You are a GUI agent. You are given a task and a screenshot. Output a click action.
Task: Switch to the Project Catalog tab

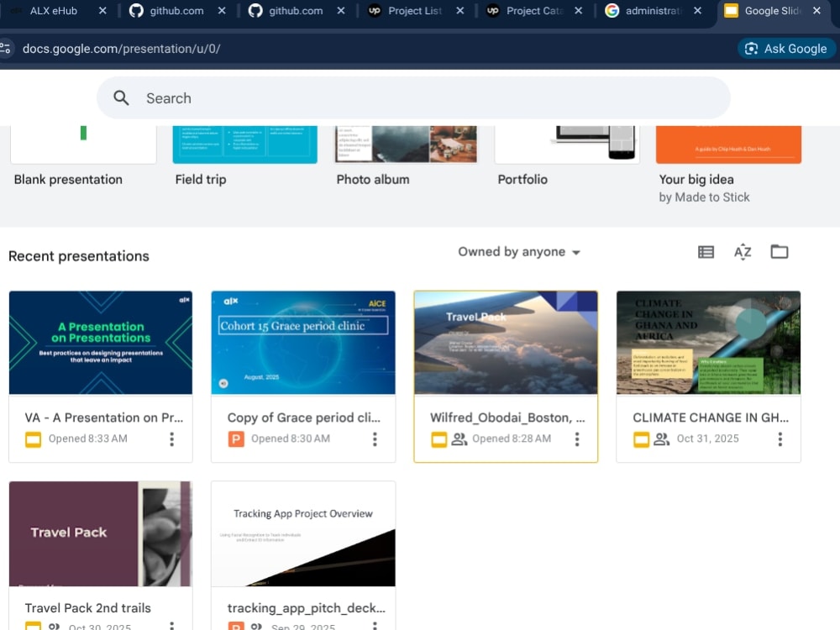(533, 11)
